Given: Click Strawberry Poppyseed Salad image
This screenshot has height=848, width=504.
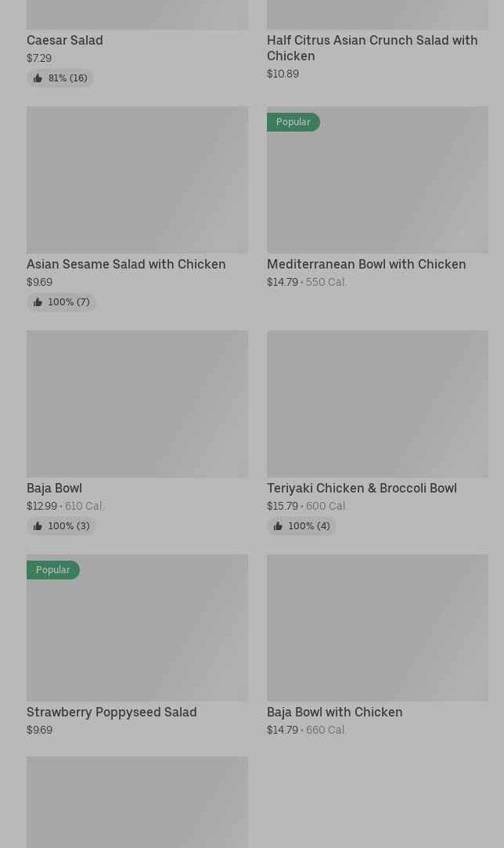Looking at the screenshot, I should click(137, 634).
